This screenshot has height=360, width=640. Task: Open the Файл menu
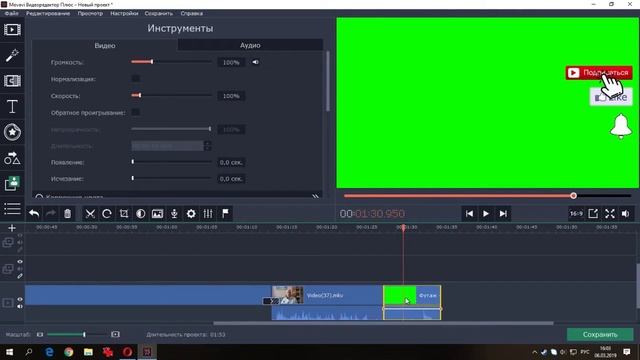click(11, 13)
